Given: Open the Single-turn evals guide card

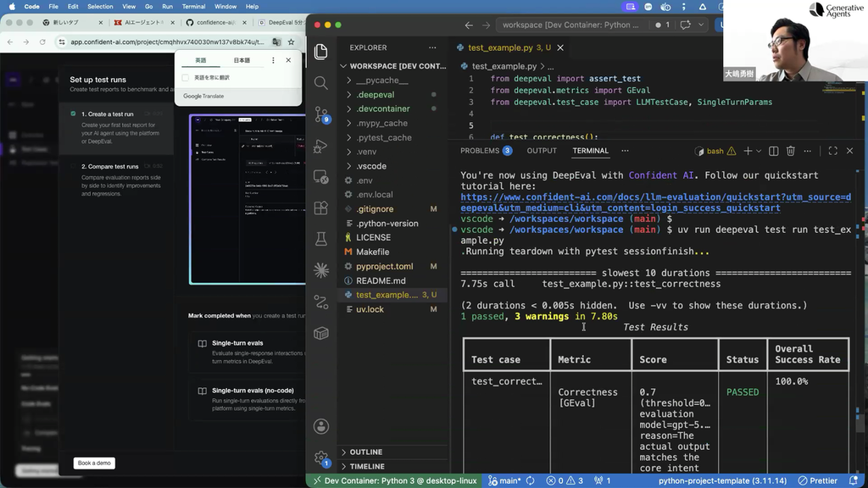Looking at the screenshot, I should coord(248,352).
